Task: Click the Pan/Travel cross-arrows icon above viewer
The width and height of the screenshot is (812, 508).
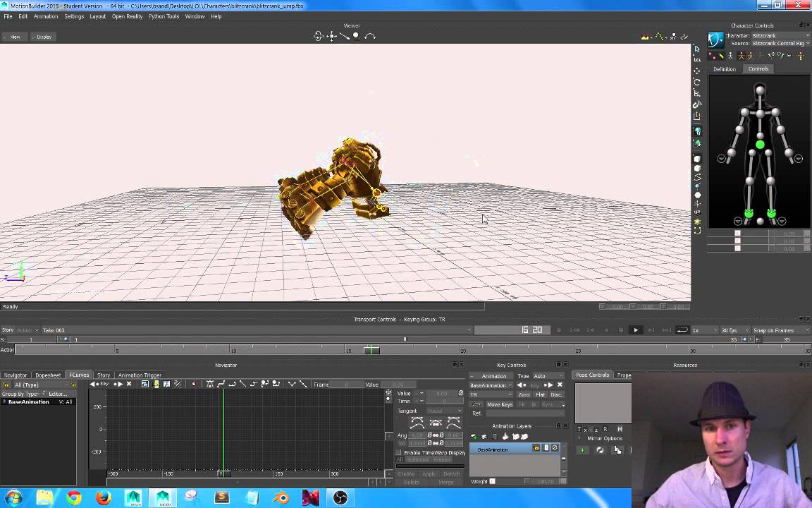Action: point(332,36)
